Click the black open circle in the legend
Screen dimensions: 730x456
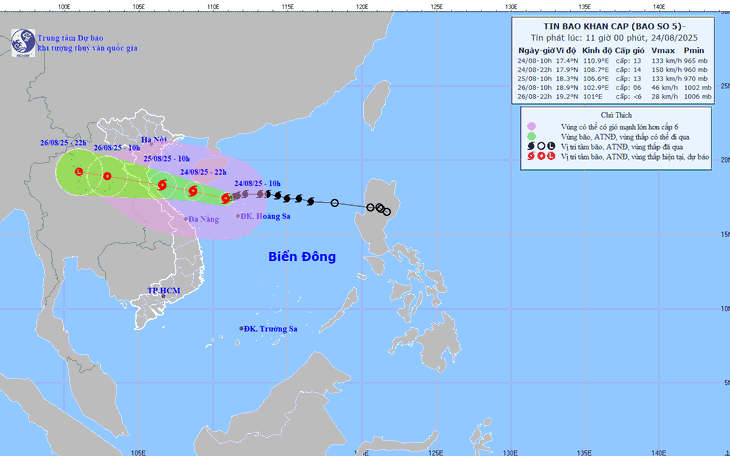[x=541, y=146]
